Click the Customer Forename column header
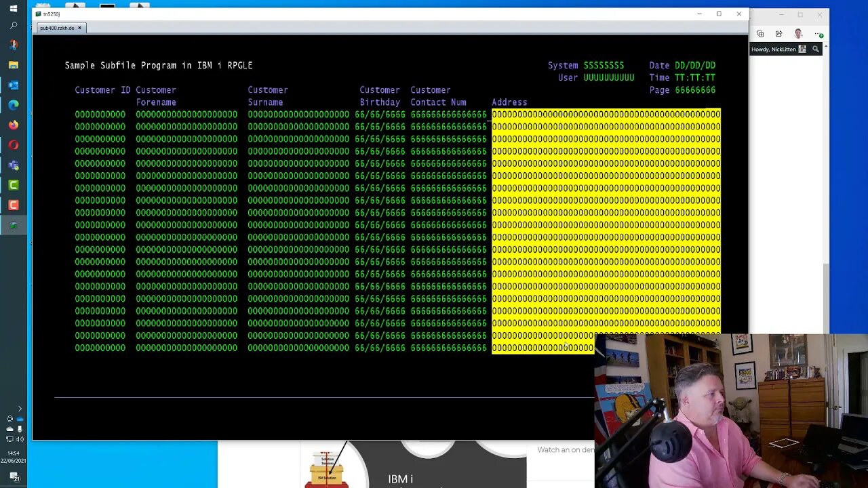The width and height of the screenshot is (868, 488). 156,96
